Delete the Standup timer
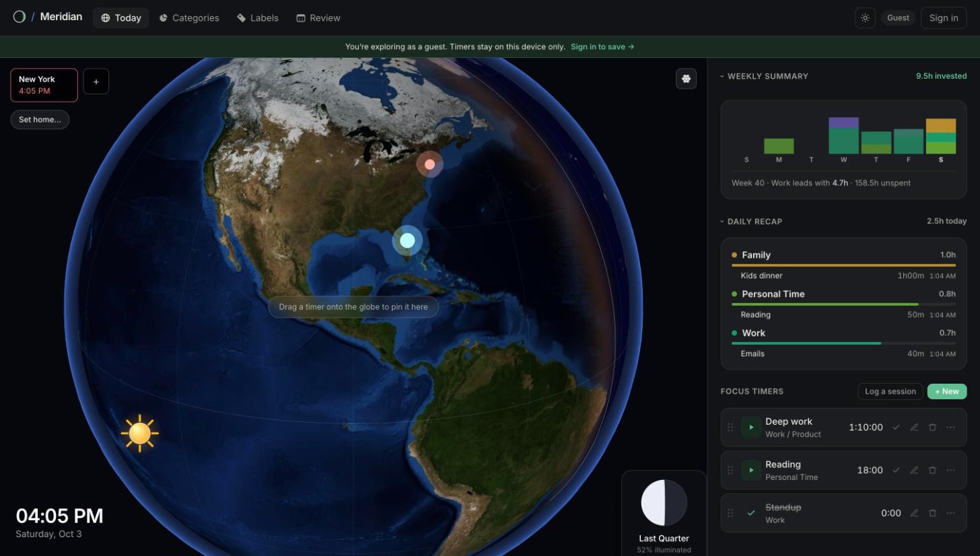Screen dimensions: 980x556 point(932,514)
